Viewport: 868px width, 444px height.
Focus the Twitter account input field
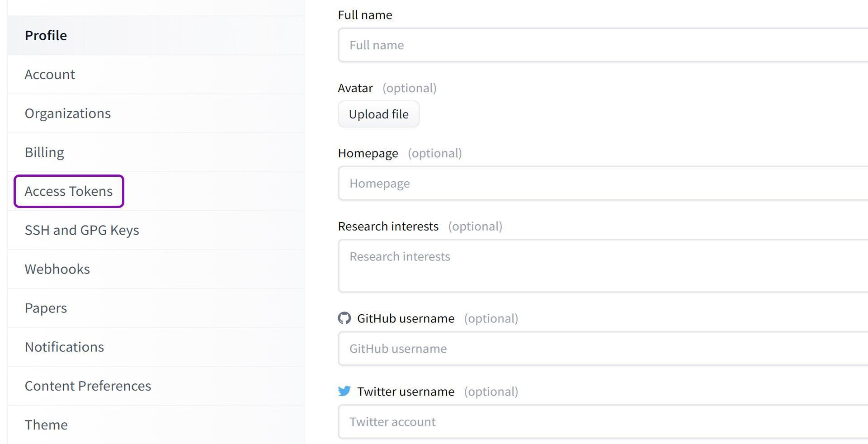(x=603, y=422)
